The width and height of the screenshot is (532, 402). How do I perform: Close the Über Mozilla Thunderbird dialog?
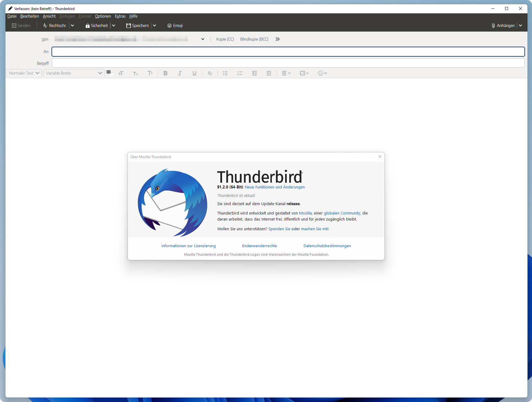[380, 157]
